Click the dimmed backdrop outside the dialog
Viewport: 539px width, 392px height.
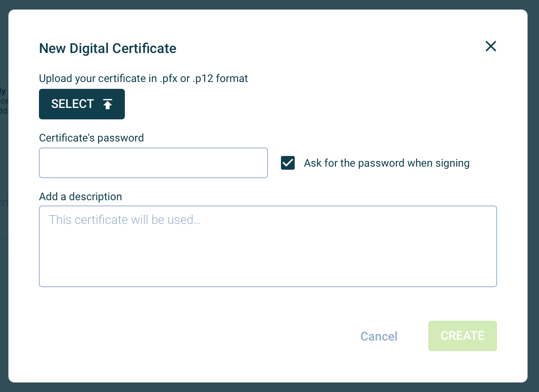pos(533,191)
